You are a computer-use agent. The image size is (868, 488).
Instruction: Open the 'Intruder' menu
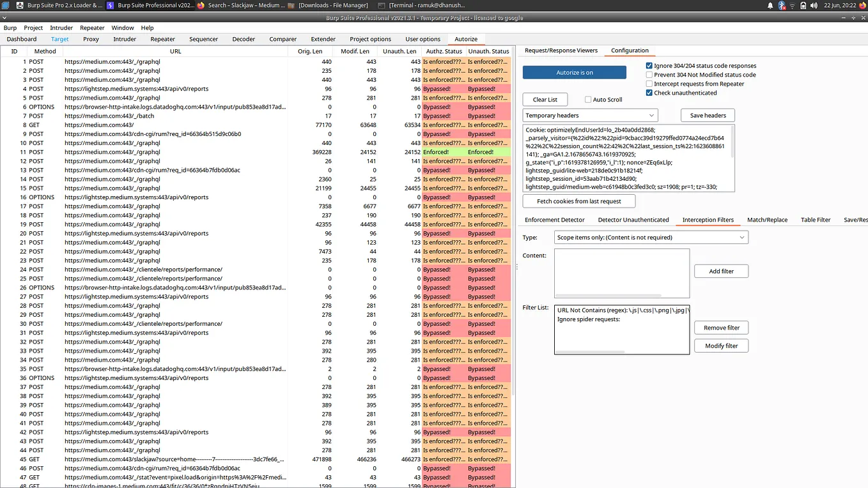click(x=61, y=27)
